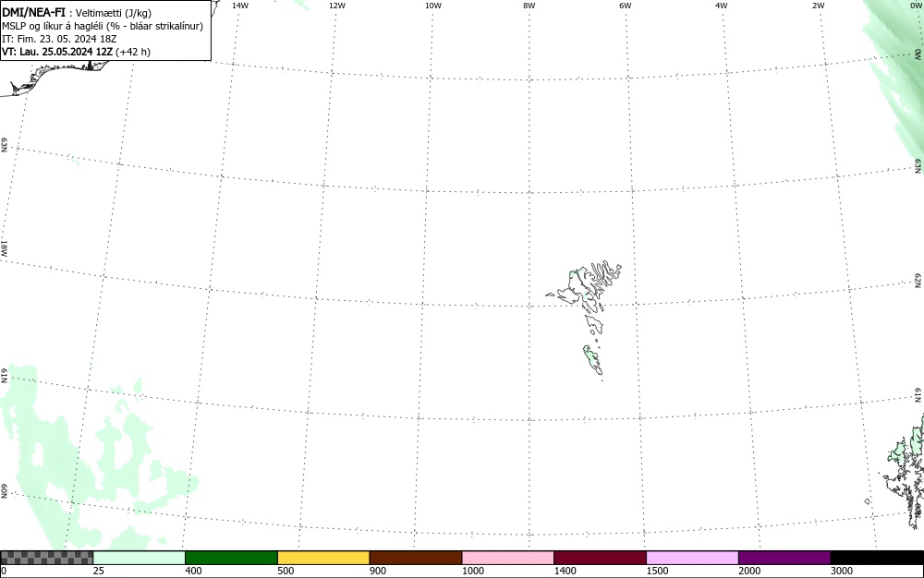This screenshot has height=578, width=924.
Task: Click the legend value 400
Action: coord(193,571)
